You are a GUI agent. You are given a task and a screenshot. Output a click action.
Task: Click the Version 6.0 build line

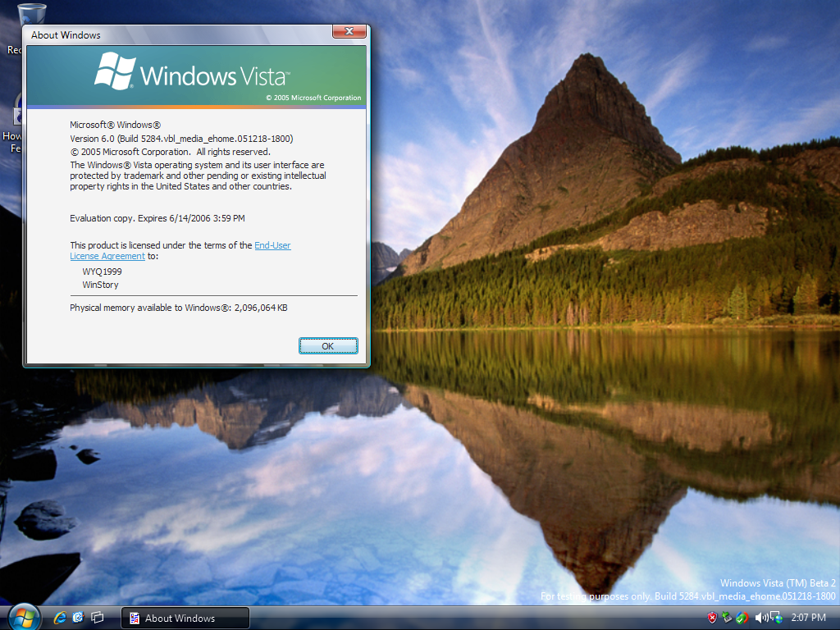coord(181,138)
